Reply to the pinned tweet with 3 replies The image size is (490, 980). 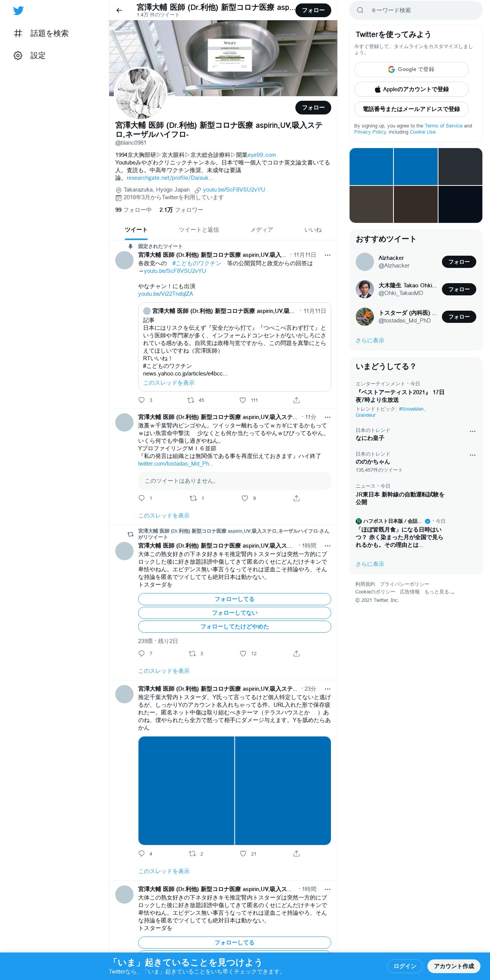(142, 400)
